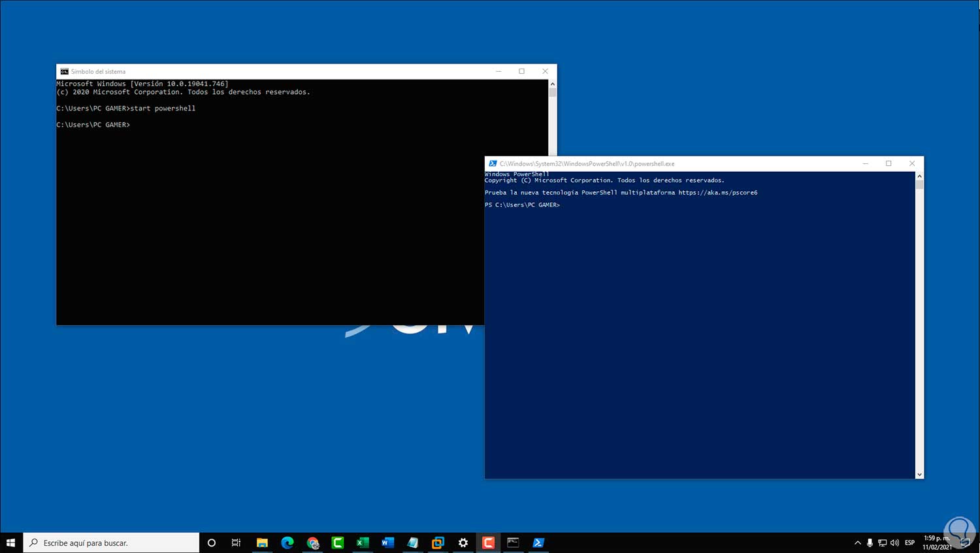
Task: Click the powershell.exe path in title bar
Action: tap(587, 164)
